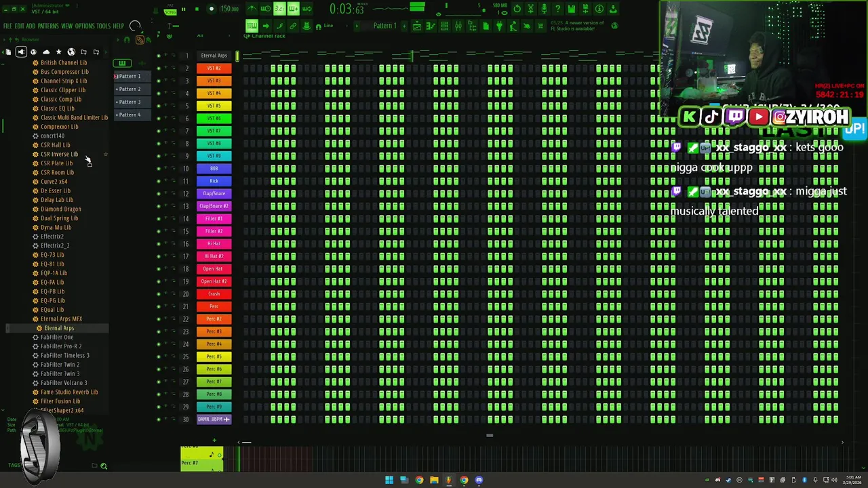Click the step editing arrow icon

pyautogui.click(x=266, y=26)
